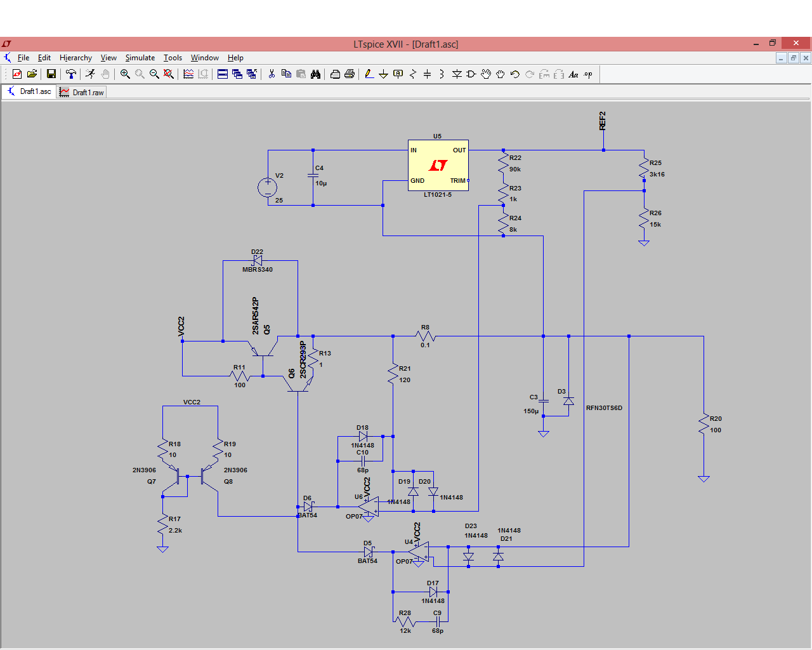The width and height of the screenshot is (812, 650).
Task: Click the waveform autorange toolbar icon
Action: click(188, 74)
